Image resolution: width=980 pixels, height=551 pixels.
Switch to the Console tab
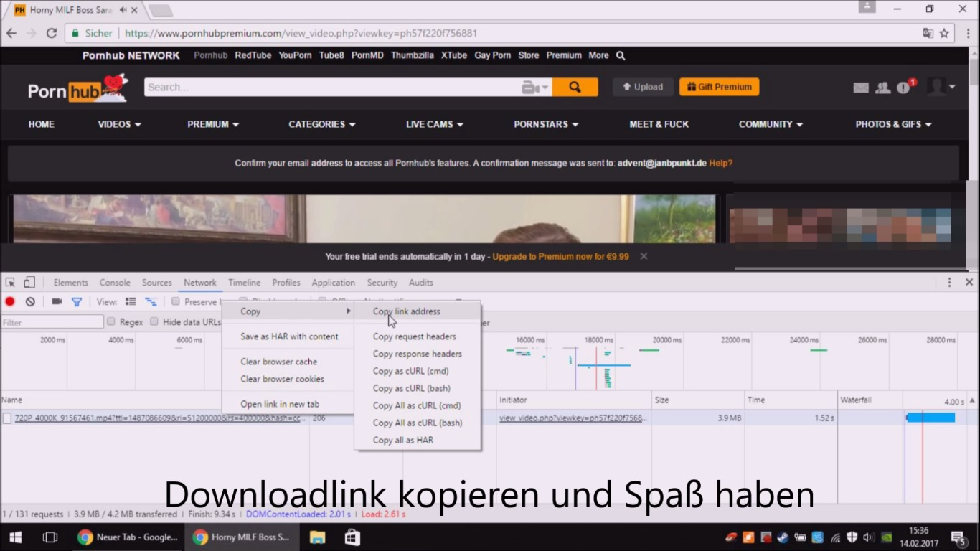point(115,283)
